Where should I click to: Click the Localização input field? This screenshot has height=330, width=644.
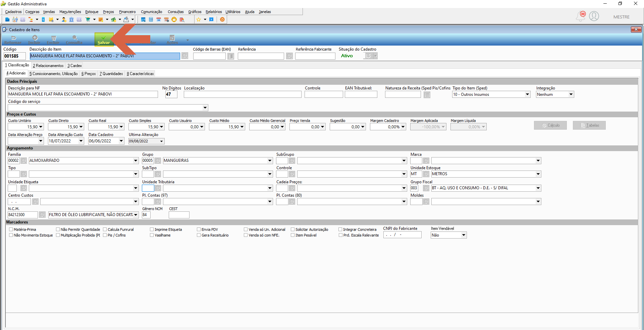(243, 94)
